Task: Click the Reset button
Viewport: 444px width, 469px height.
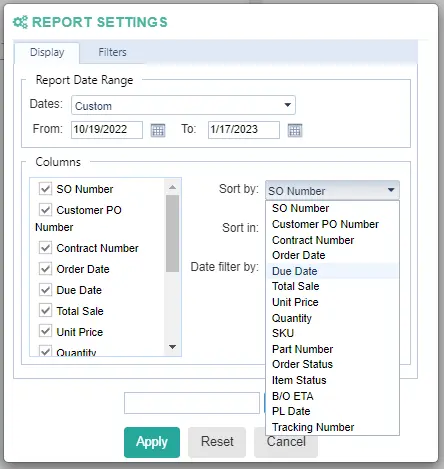Action: [x=217, y=442]
